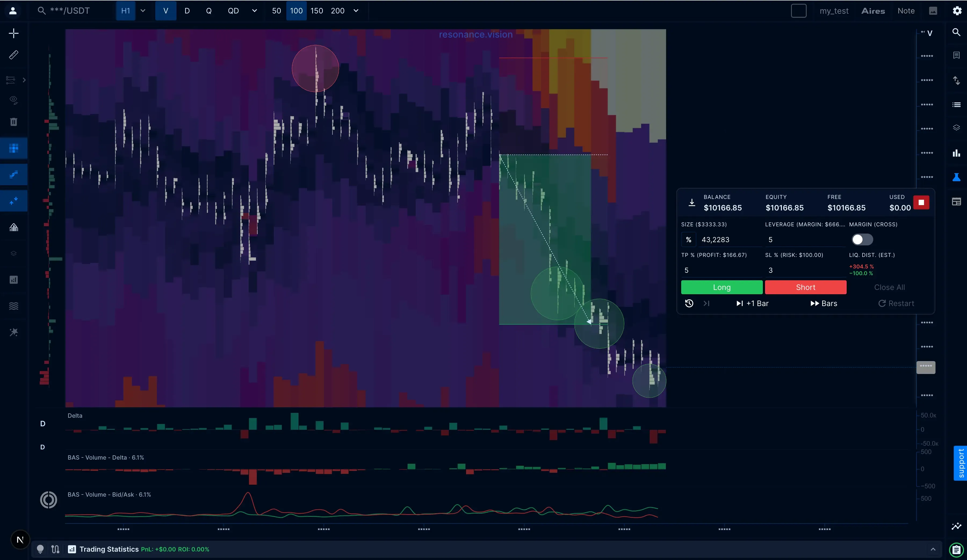967x560 pixels.
Task: Click the user profile icon
Action: coord(13,11)
